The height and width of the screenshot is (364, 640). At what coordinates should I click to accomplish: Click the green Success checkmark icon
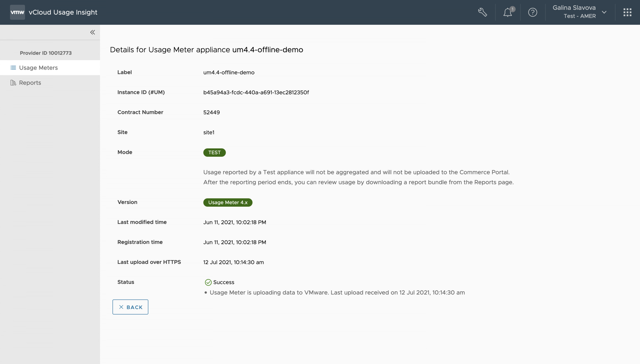click(208, 282)
